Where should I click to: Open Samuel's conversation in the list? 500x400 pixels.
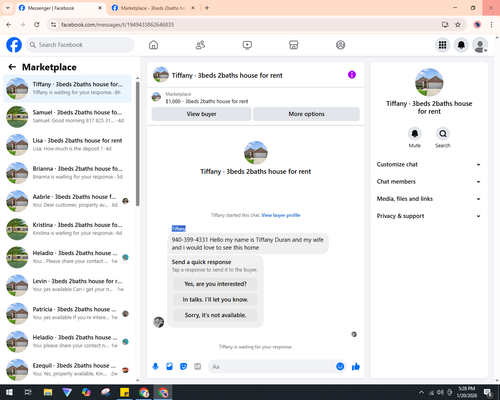click(68, 116)
